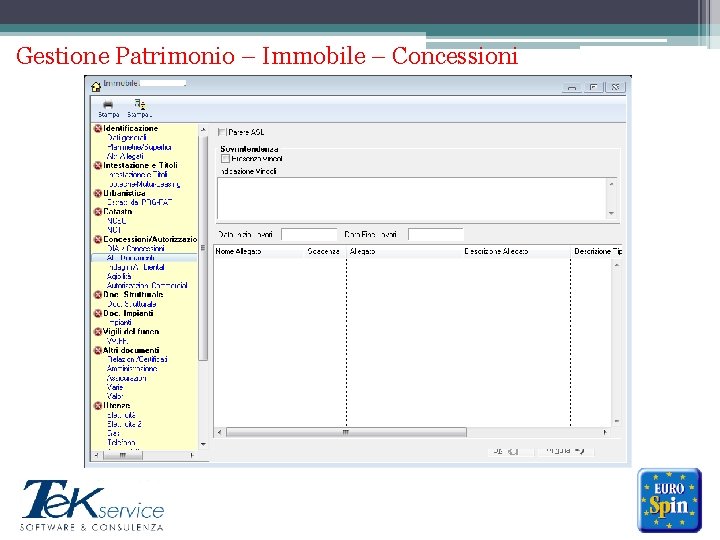This screenshot has width=720, height=540.
Task: Click the attachments table scroll-right arrow
Action: click(605, 432)
